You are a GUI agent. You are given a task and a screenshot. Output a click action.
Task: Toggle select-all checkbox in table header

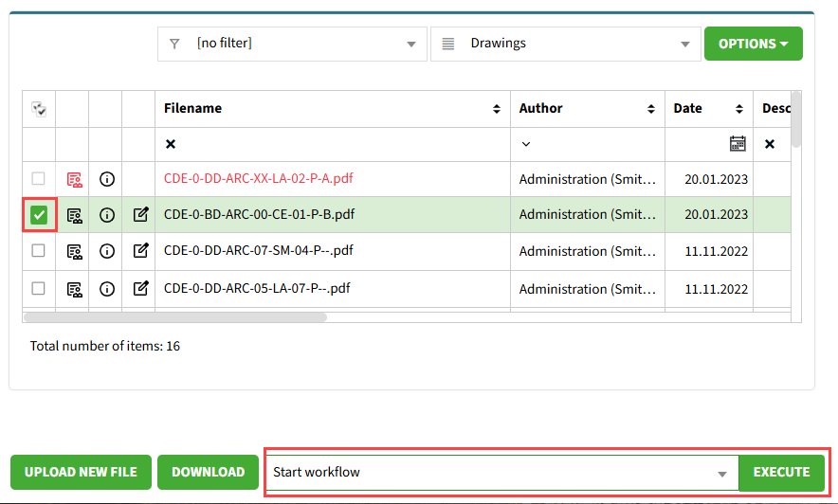click(39, 109)
